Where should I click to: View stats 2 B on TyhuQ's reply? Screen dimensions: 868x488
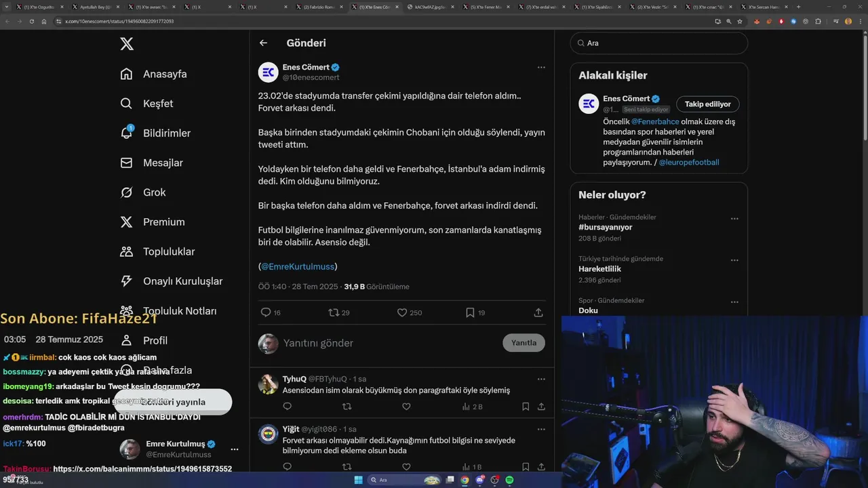[x=472, y=407]
